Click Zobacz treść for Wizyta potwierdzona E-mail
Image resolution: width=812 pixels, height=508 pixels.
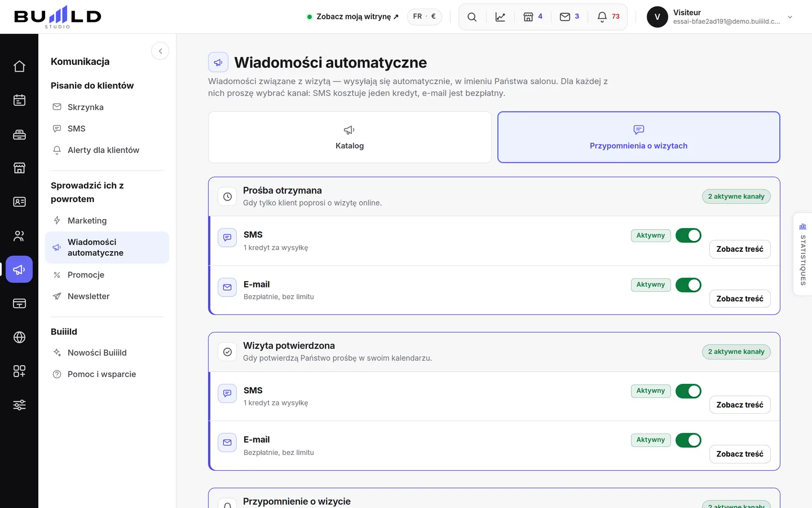[x=740, y=454]
